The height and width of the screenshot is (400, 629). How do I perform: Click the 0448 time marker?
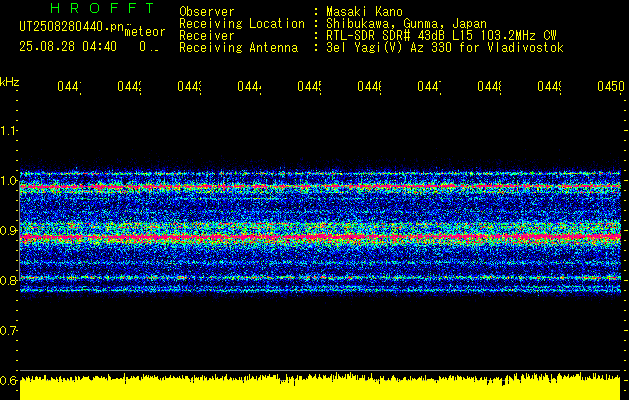[489, 87]
